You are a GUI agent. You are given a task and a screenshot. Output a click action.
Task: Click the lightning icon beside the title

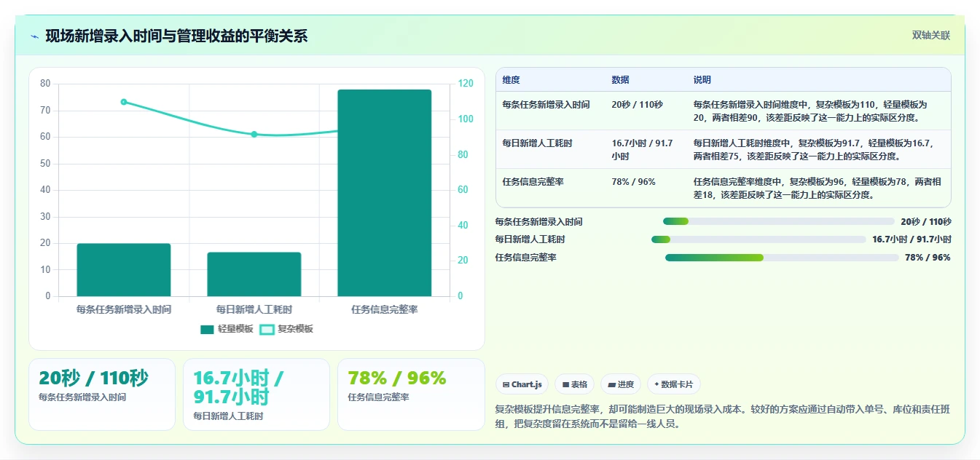(34, 36)
